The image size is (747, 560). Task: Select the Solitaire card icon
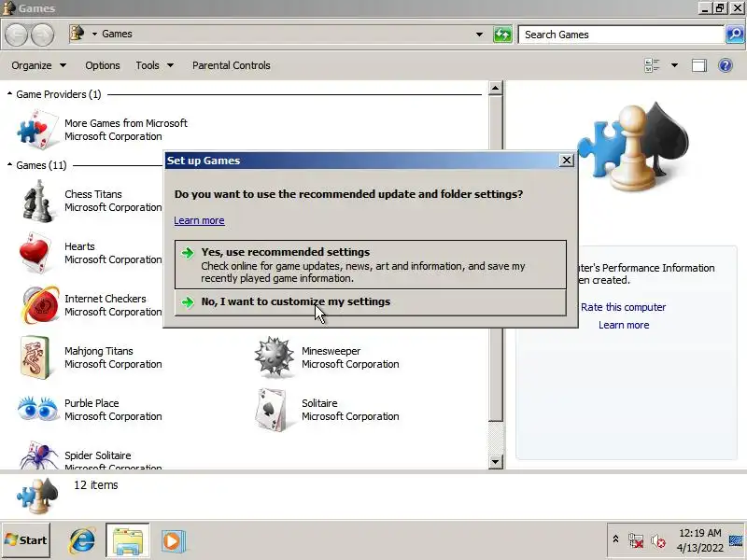point(272,410)
